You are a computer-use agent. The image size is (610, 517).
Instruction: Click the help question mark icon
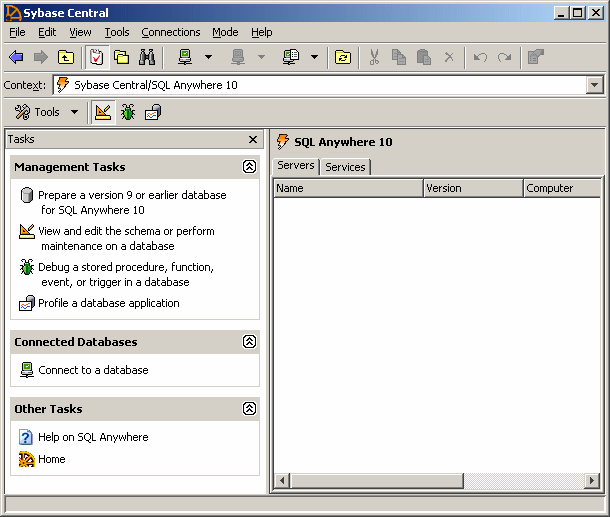click(26, 437)
